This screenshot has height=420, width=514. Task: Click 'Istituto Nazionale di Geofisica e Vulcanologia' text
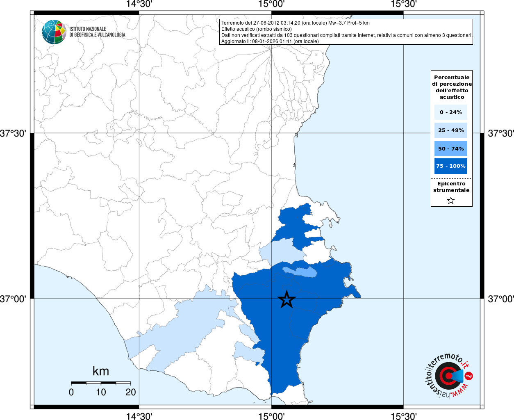point(97,32)
